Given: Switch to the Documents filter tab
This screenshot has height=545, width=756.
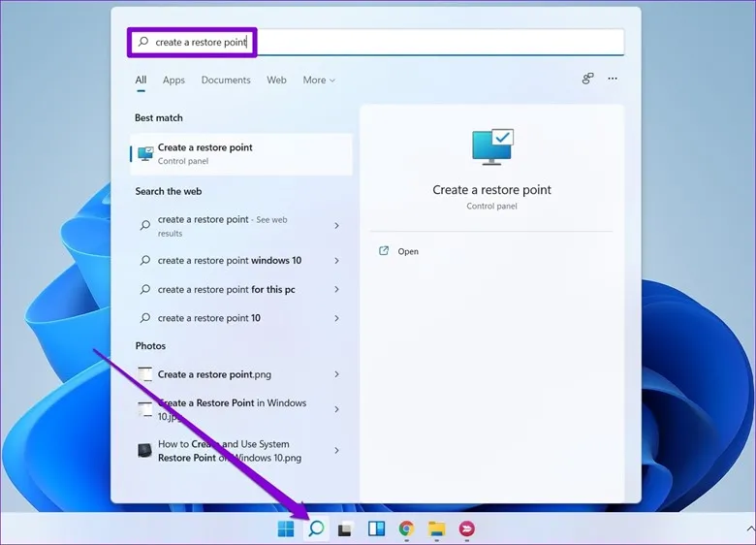Looking at the screenshot, I should click(226, 80).
